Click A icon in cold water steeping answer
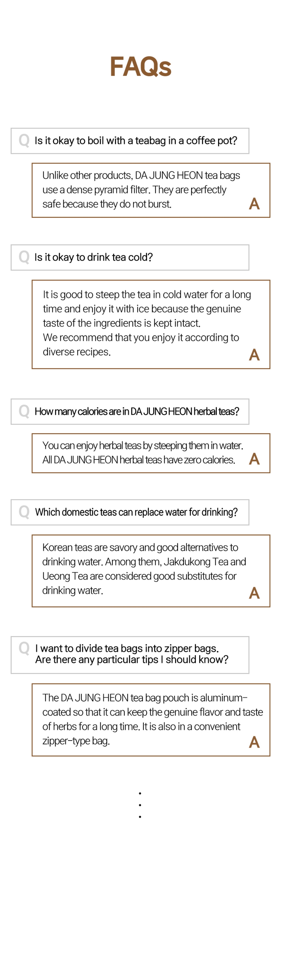The height and width of the screenshot is (980, 282). [254, 355]
